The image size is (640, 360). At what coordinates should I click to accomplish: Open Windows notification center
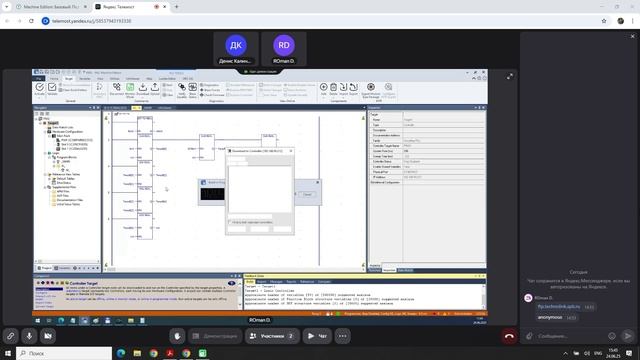[629, 353]
